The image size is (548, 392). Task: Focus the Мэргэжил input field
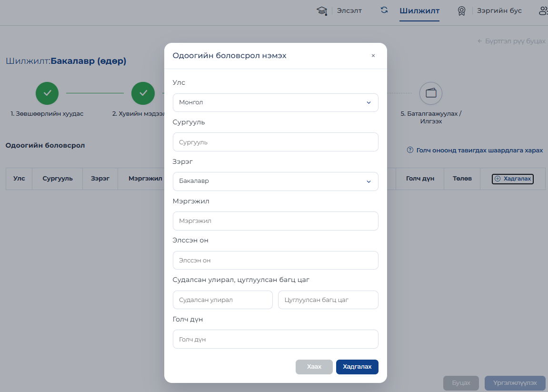(275, 221)
